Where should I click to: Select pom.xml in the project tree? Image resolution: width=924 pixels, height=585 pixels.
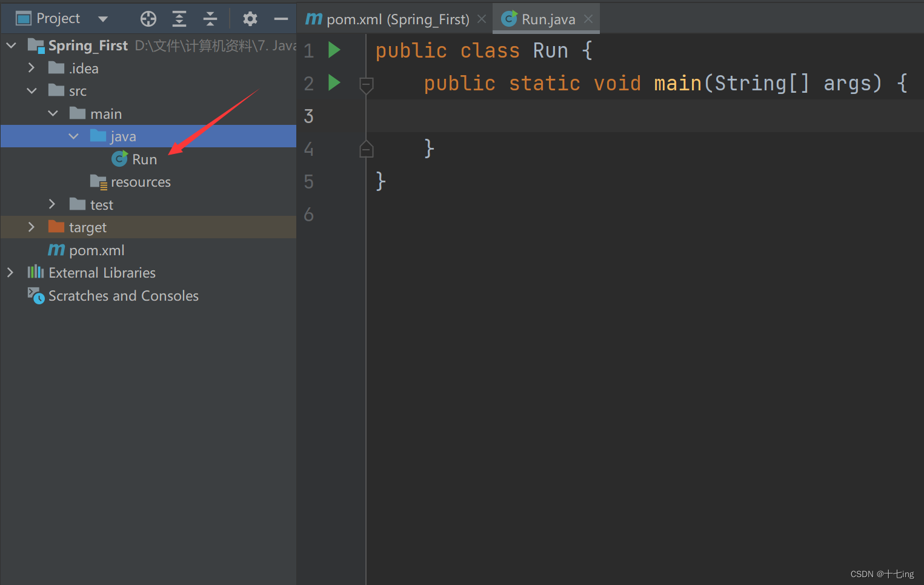[97, 250]
